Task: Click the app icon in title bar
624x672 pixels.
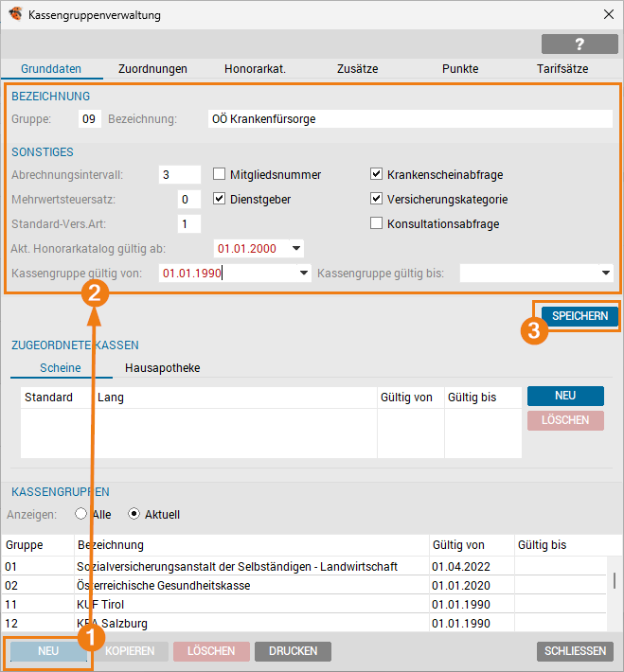Action: (x=15, y=15)
